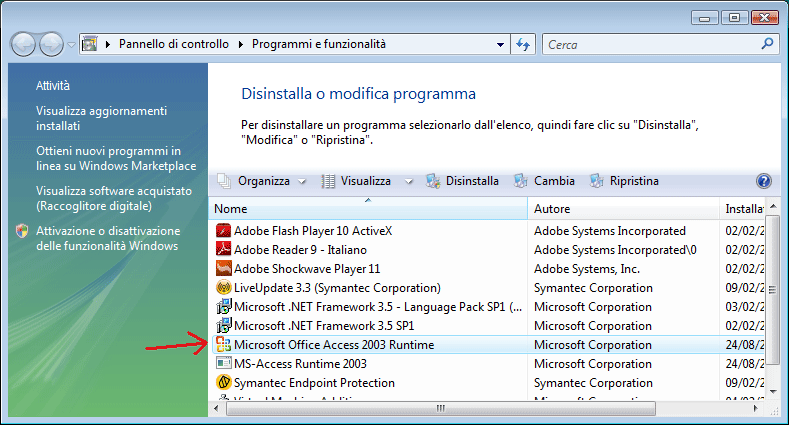Open Visualizza aggiornamenti installati link
This screenshot has height=425, width=789.
(x=101, y=119)
